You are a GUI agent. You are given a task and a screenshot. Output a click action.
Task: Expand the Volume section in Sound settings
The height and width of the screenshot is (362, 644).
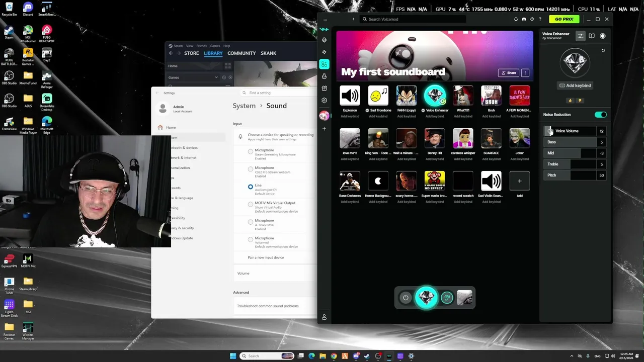point(276,273)
